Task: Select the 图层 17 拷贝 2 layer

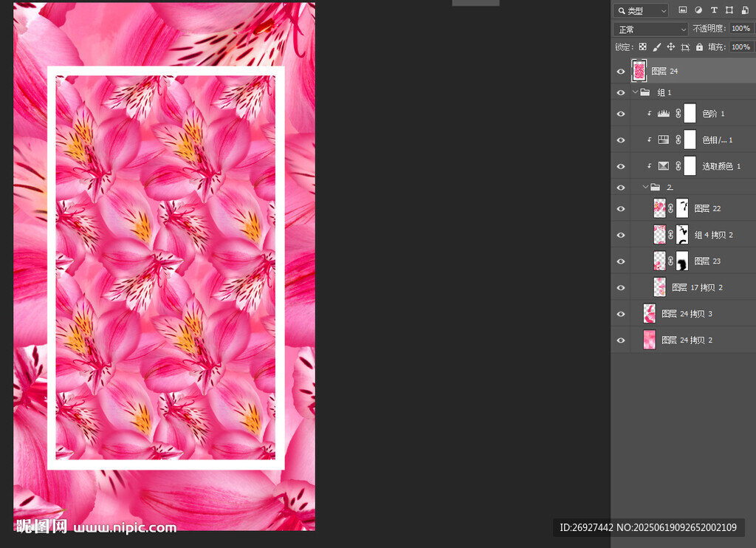Action: point(697,288)
